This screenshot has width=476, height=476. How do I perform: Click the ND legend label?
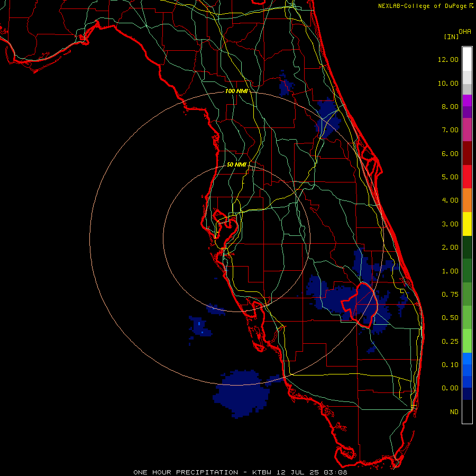(454, 412)
